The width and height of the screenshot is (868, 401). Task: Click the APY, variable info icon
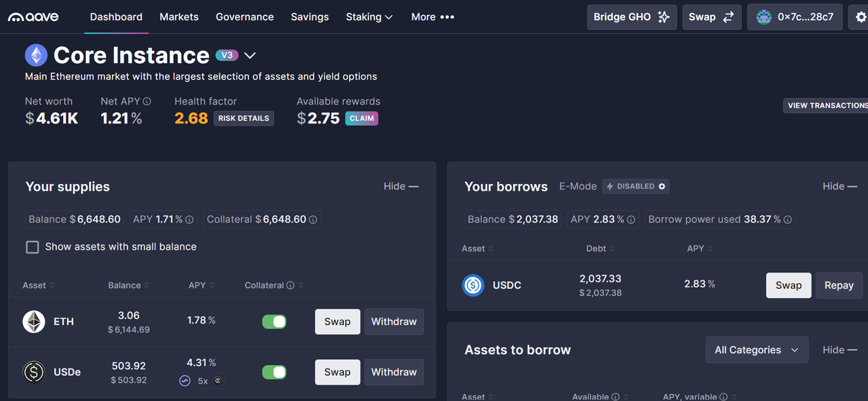click(x=723, y=397)
